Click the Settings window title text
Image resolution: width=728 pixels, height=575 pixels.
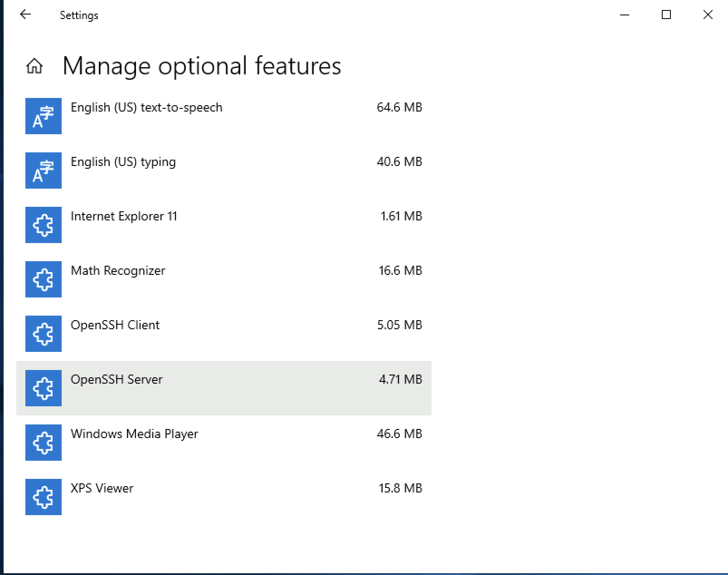click(x=79, y=15)
